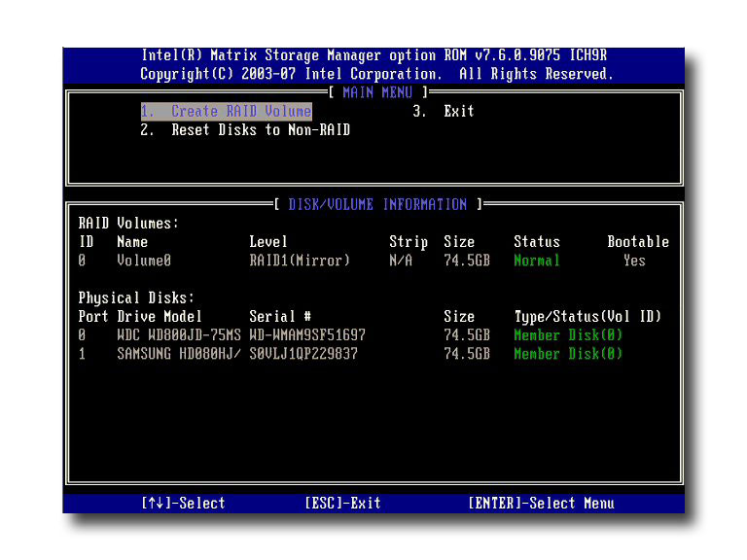
Task: Click the Normal status of Volume0
Action: pyautogui.click(x=537, y=260)
